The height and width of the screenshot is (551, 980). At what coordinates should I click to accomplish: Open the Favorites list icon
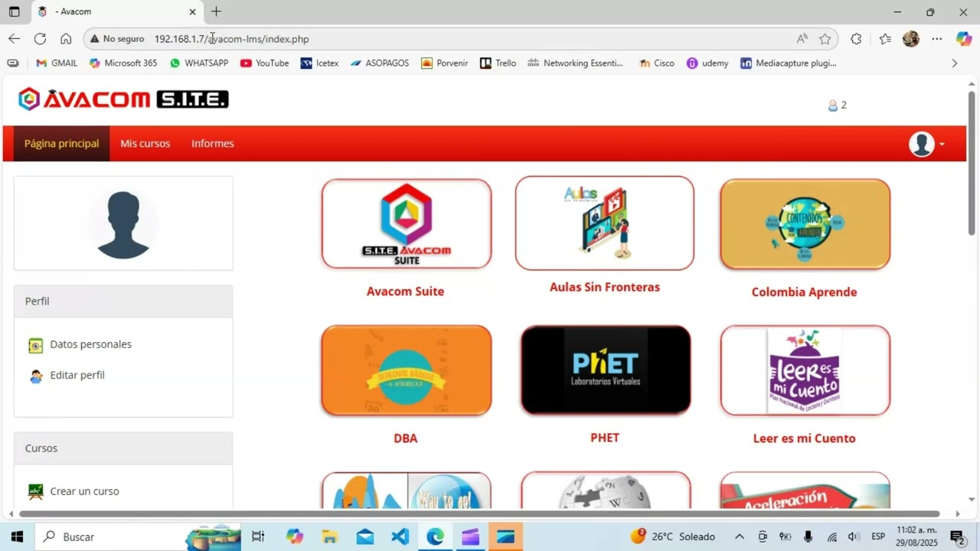[x=885, y=39]
